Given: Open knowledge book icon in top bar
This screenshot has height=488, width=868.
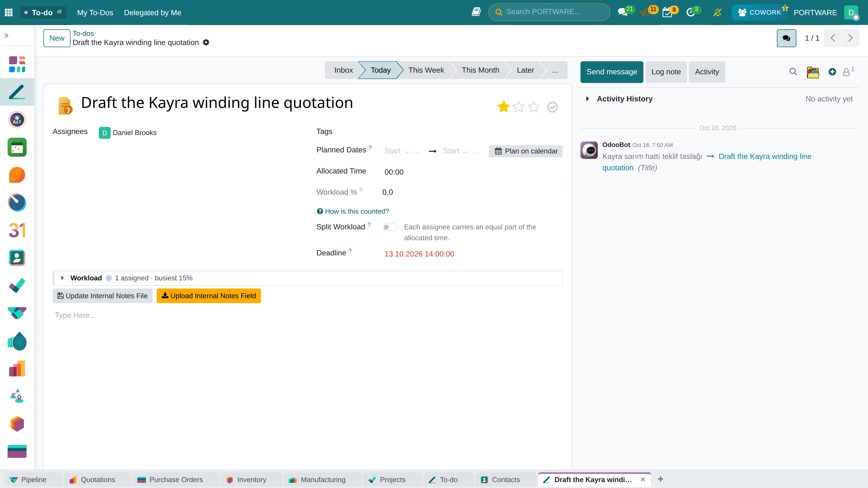Looking at the screenshot, I should coord(476,12).
